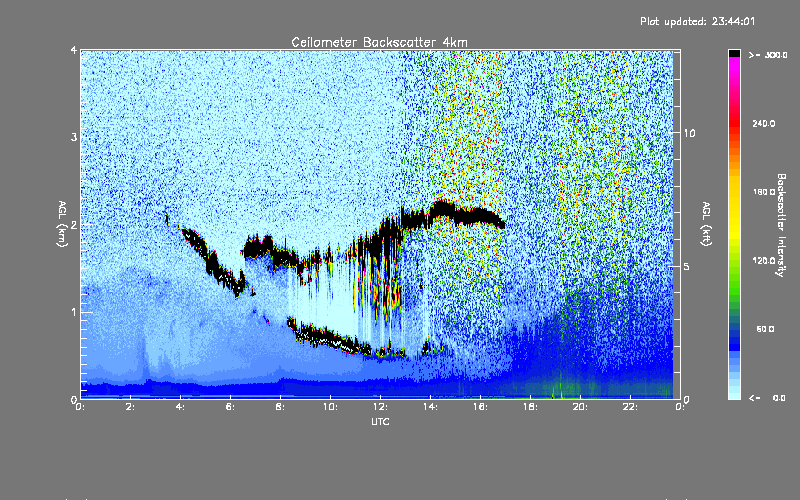Click the '2:' tick label on the UTC axis
800x500 pixels.
(x=131, y=407)
